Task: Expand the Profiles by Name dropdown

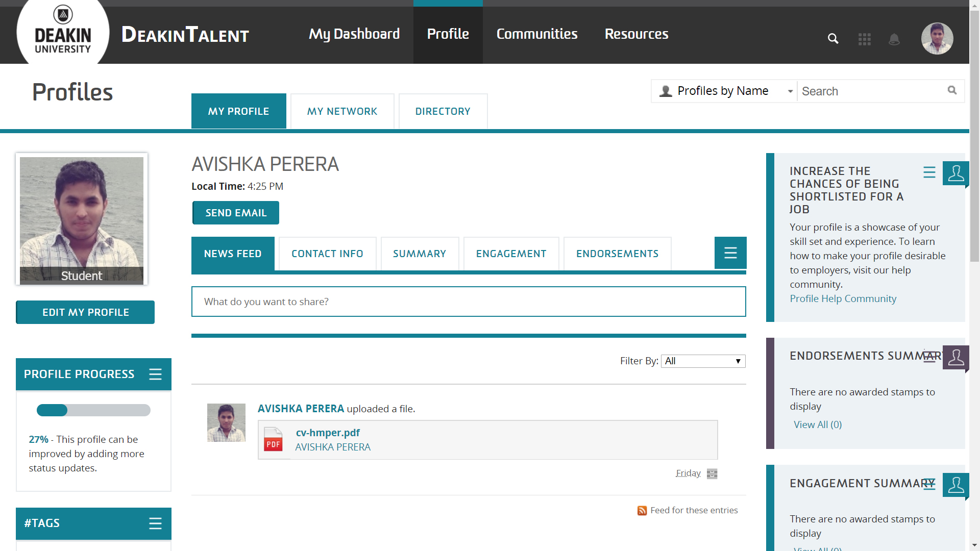Action: tap(724, 91)
